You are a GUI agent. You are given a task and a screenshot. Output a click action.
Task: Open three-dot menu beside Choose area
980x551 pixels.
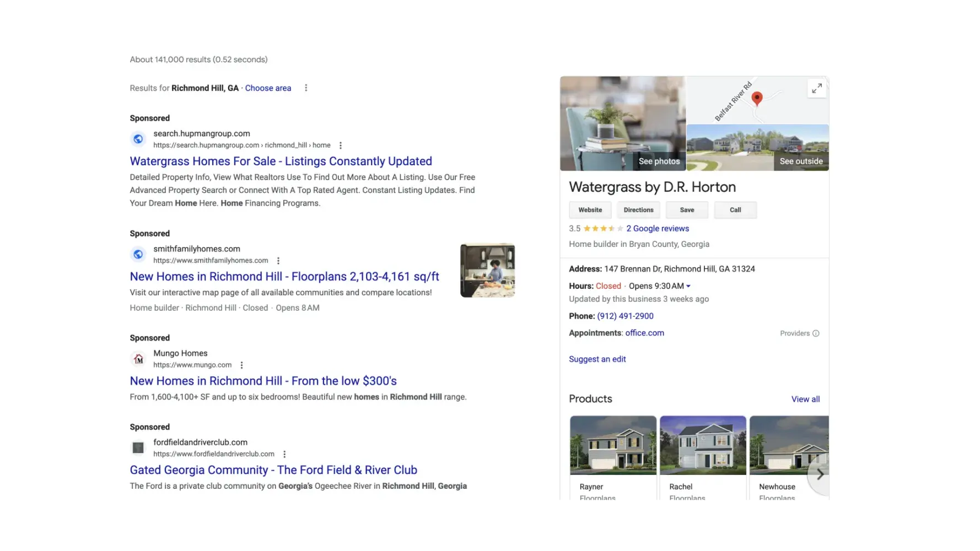[x=306, y=88]
